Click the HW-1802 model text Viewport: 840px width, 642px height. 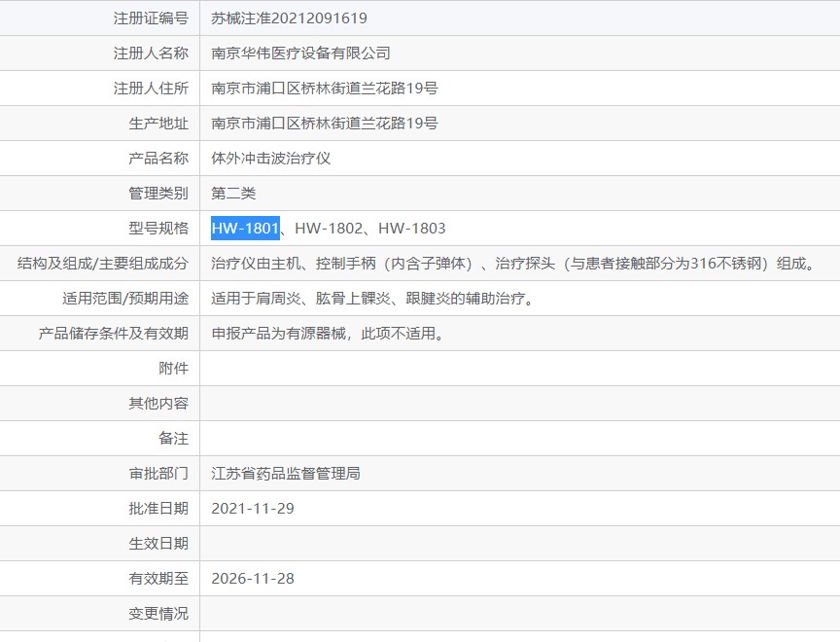click(x=329, y=229)
